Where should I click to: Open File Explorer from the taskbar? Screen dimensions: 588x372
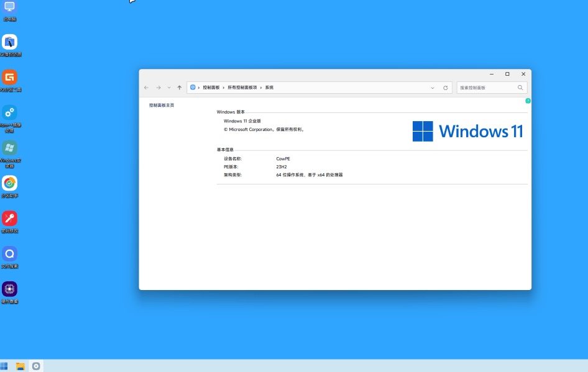point(21,366)
